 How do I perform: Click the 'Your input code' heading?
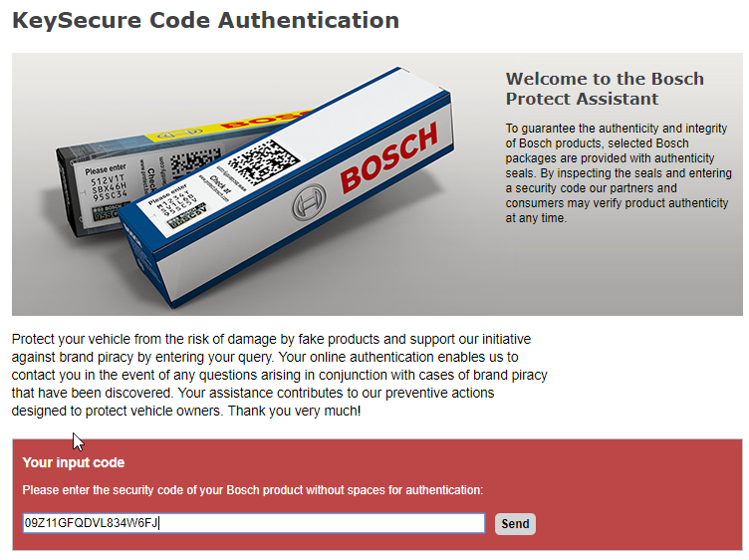tap(74, 462)
